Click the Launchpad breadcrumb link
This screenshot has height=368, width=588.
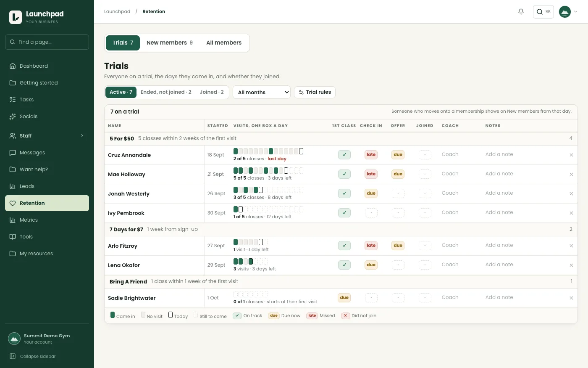click(117, 12)
